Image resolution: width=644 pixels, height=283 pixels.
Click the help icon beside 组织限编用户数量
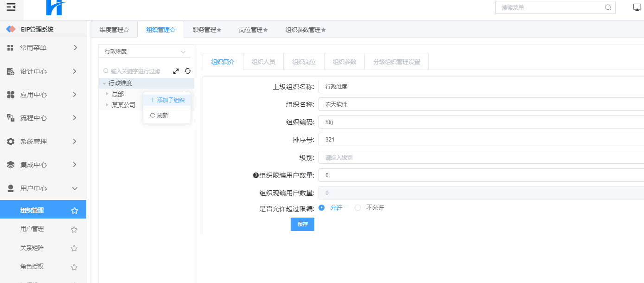coord(255,175)
